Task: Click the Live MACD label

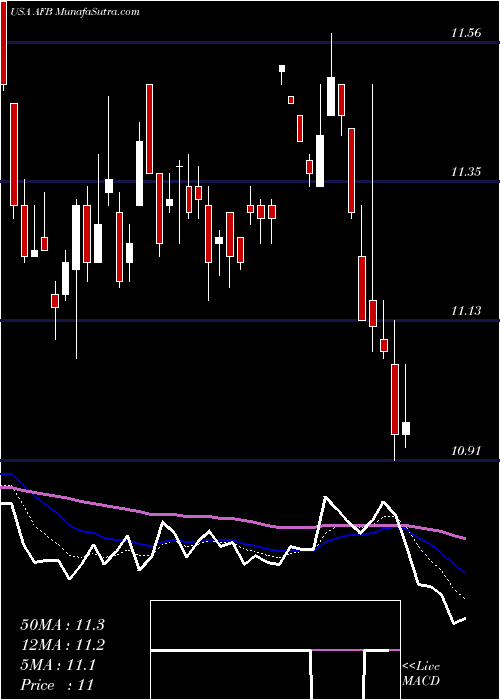Action: click(421, 674)
